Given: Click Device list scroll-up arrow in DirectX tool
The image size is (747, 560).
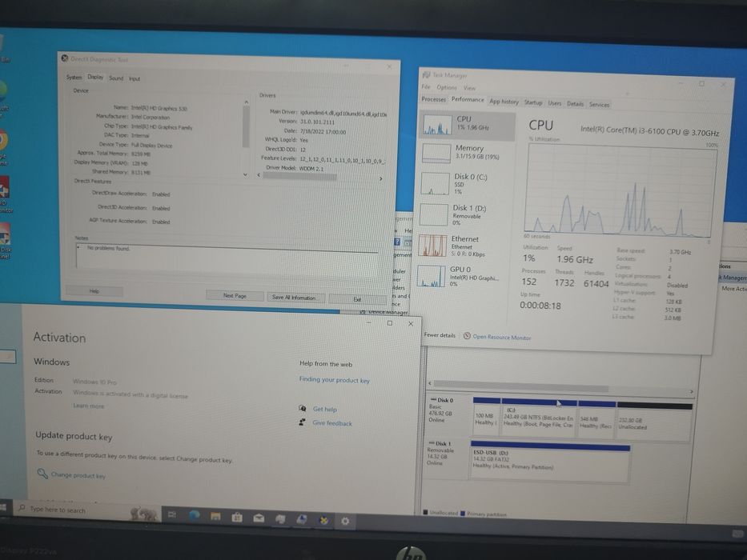Looking at the screenshot, I should [247, 102].
